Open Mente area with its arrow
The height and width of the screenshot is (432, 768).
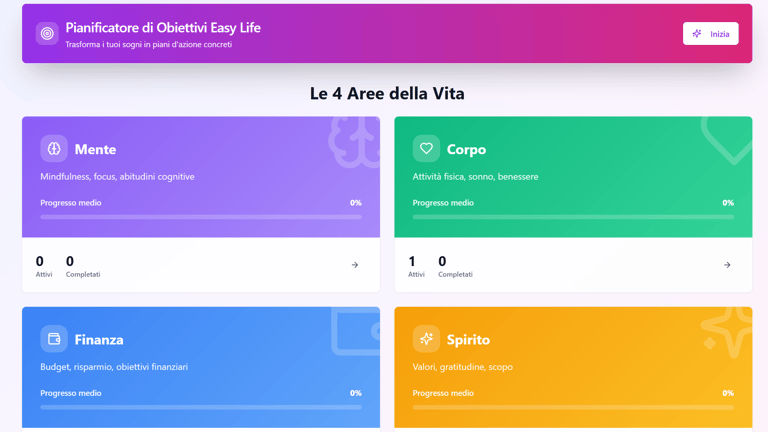pos(355,265)
